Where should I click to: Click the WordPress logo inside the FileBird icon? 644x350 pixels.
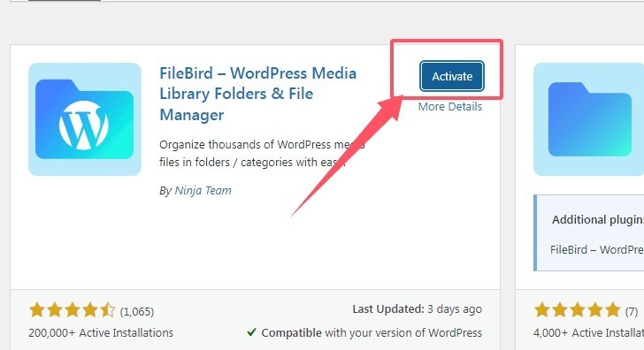point(84,125)
